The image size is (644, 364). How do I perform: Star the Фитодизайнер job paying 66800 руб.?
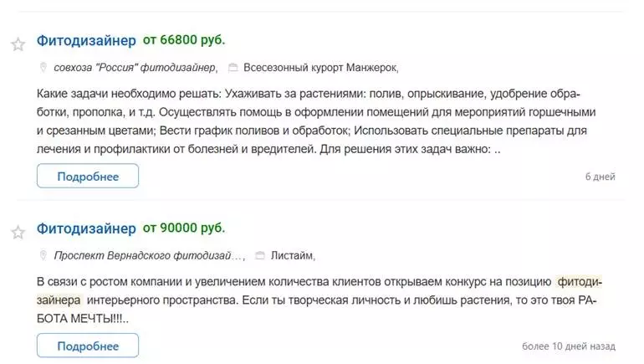pyautogui.click(x=18, y=44)
